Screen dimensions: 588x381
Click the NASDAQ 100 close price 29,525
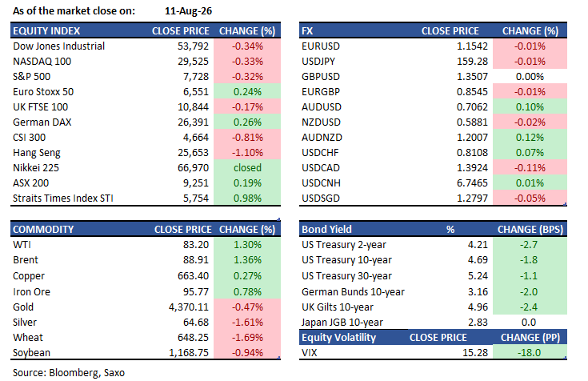coord(193,61)
